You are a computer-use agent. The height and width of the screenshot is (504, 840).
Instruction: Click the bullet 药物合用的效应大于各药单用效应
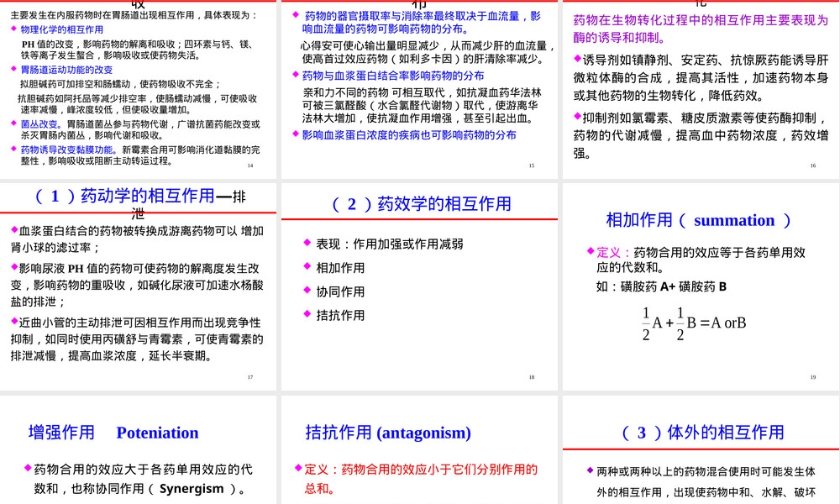[x=143, y=479]
